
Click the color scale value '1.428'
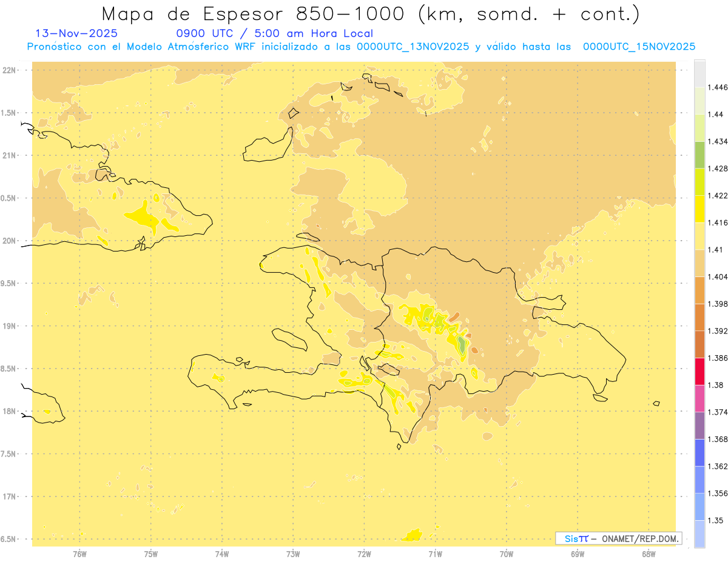pos(718,169)
